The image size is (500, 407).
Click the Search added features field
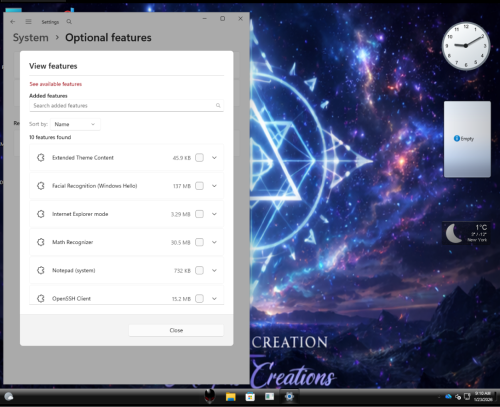[126, 106]
